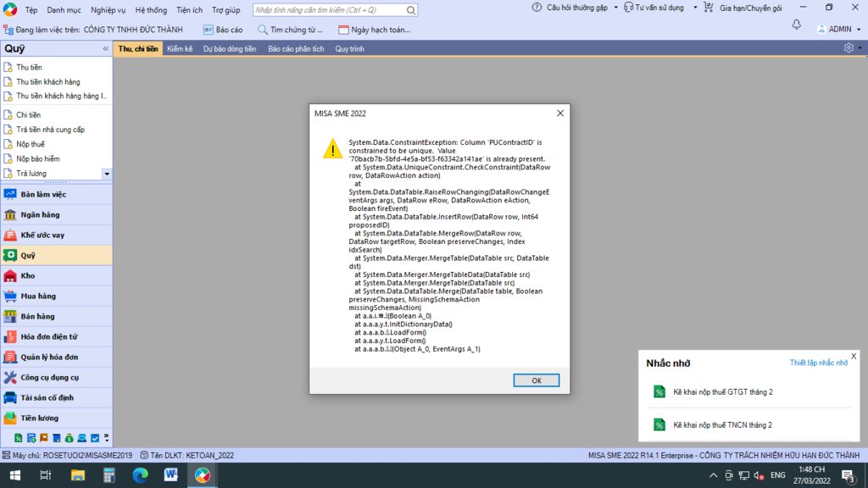Expand the Tư vấn sử dụng dropdown arrow

point(695,8)
